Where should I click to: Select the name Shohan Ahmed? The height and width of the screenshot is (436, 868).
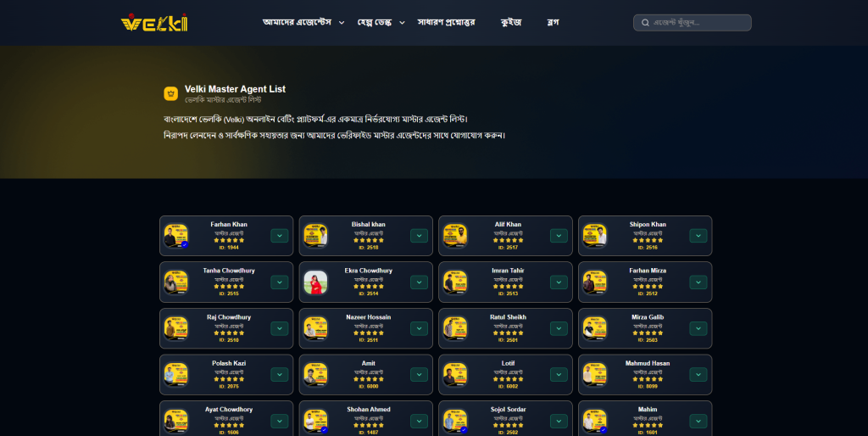click(368, 410)
